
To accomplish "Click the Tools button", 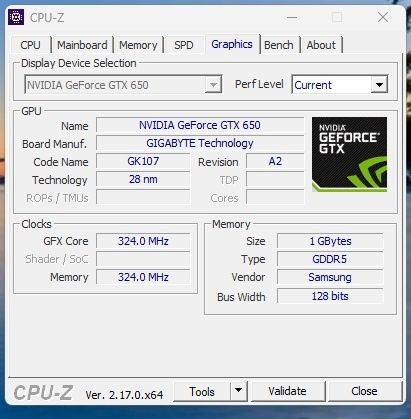I will point(202,391).
